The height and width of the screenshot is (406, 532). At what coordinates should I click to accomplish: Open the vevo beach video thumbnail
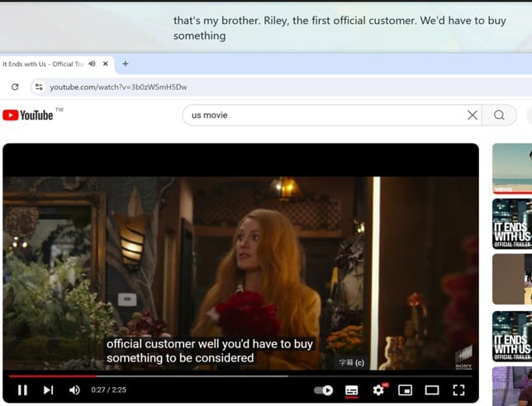coord(512,169)
